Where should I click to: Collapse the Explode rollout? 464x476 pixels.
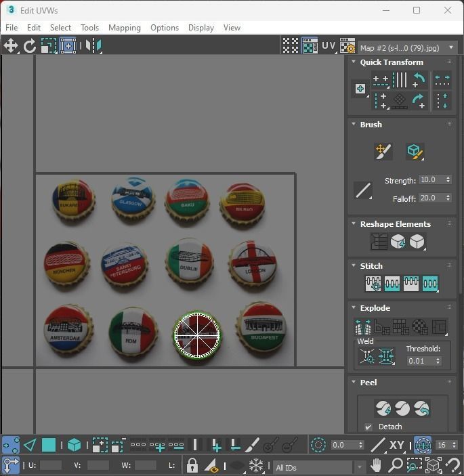(x=354, y=307)
